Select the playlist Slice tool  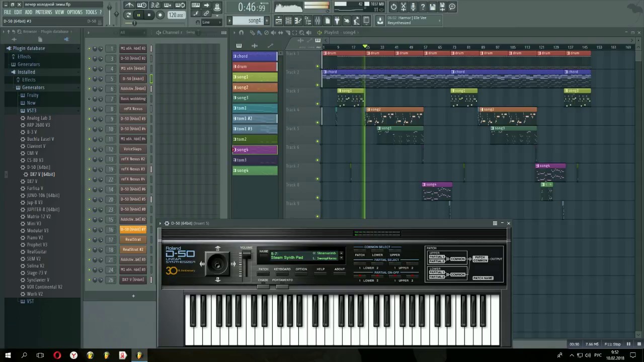click(288, 32)
